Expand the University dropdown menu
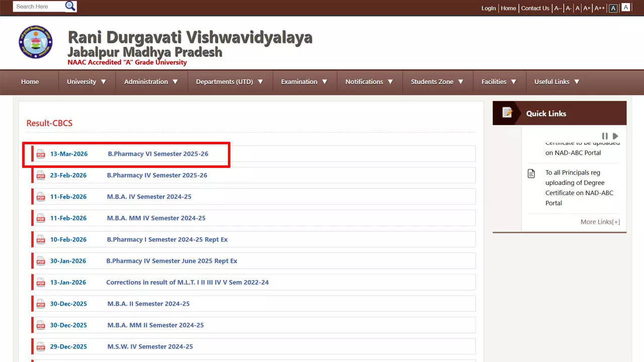This screenshot has width=644, height=362. 87,81
